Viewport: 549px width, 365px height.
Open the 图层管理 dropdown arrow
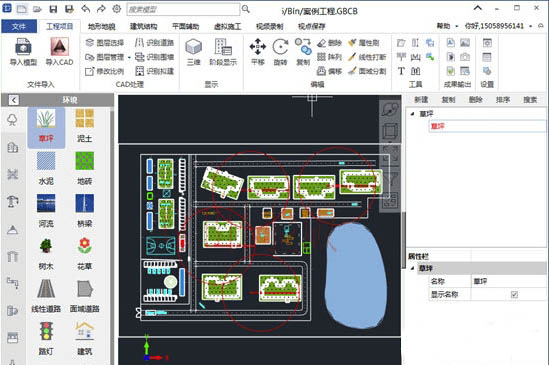click(x=129, y=57)
